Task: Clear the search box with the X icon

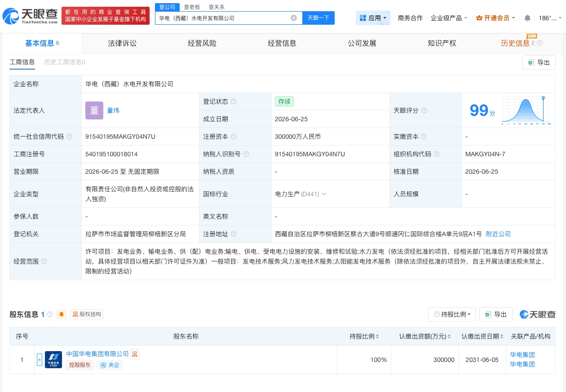Action: click(x=294, y=18)
